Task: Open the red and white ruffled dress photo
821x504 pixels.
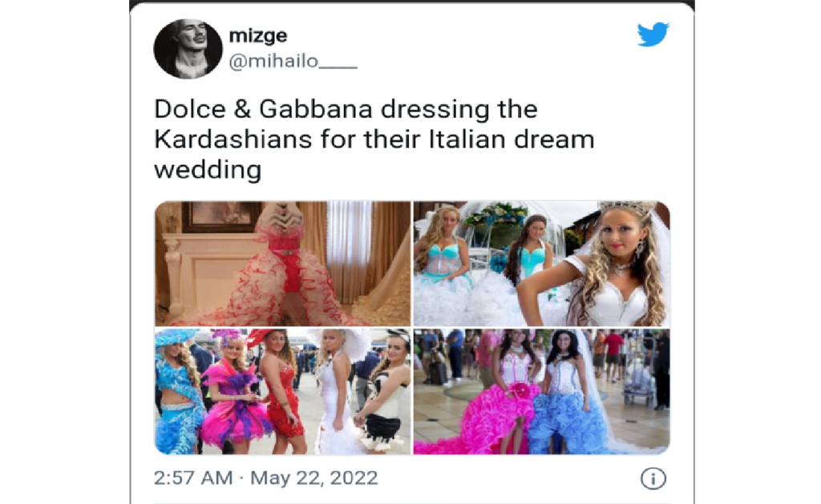Action: (x=283, y=264)
